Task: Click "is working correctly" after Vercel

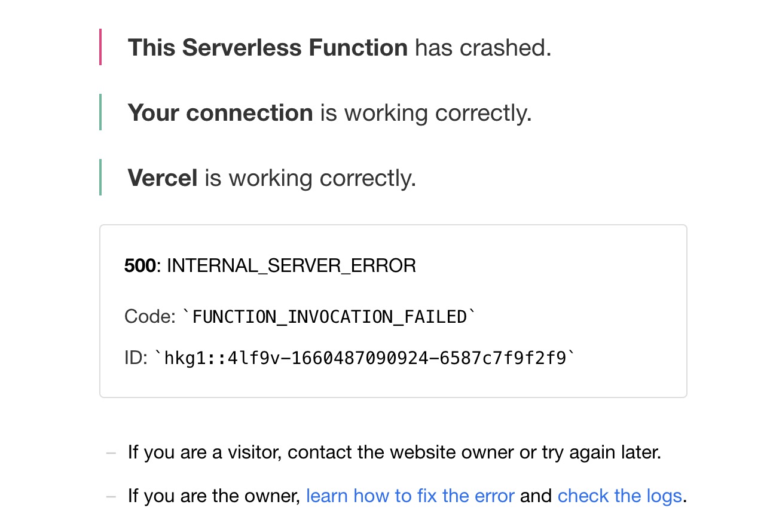Action: 310,178
